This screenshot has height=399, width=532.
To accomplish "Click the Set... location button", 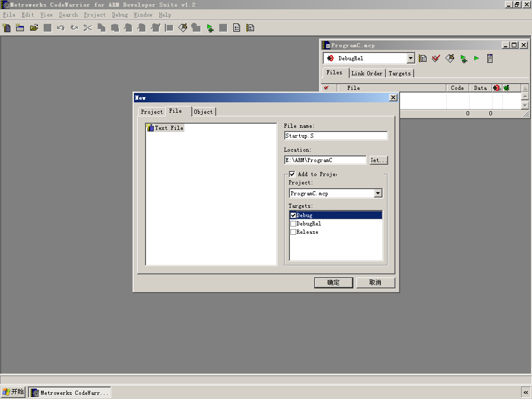I will coord(379,160).
